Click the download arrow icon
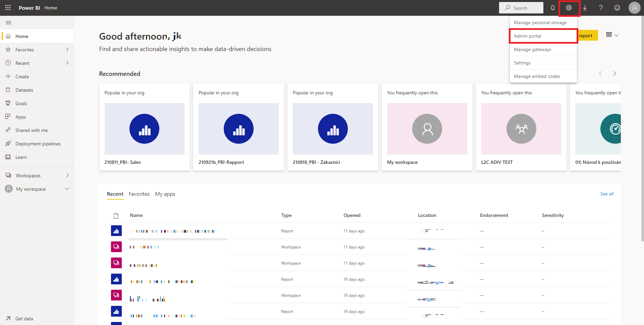Viewport: 644px width, 325px height. (x=585, y=8)
